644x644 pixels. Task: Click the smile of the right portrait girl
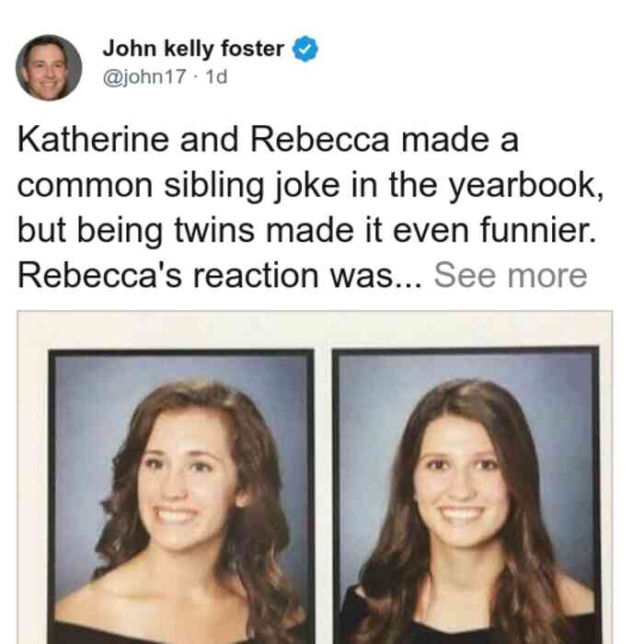pyautogui.click(x=461, y=514)
